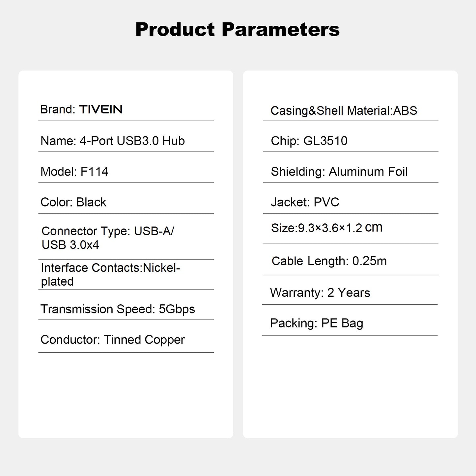Click the Model: F114 text

(x=74, y=172)
